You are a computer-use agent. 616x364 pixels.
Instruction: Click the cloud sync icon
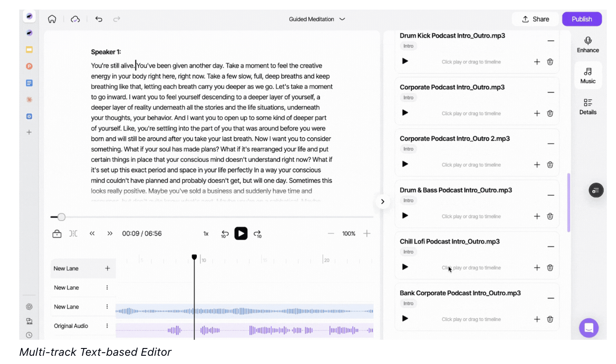click(76, 19)
